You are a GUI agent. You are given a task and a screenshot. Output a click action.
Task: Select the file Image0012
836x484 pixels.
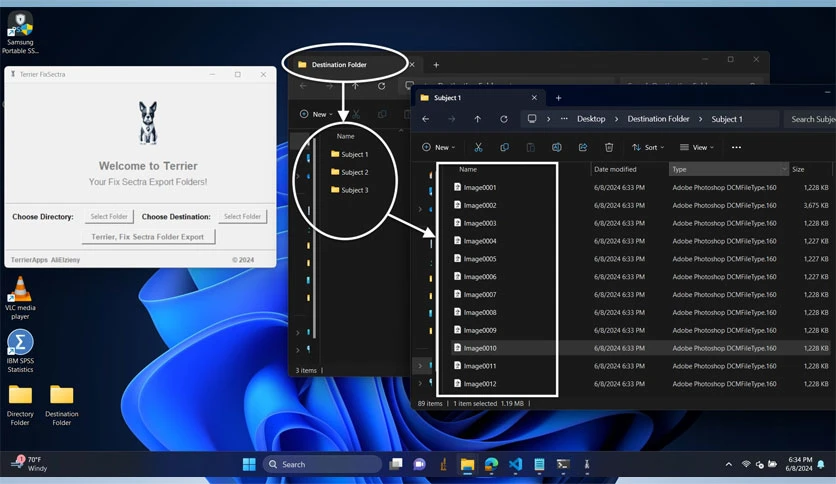[x=475, y=384]
